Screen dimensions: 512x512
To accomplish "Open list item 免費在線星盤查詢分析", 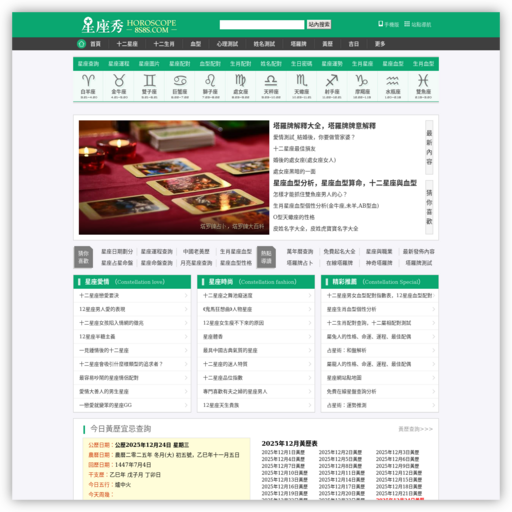I will (351, 392).
